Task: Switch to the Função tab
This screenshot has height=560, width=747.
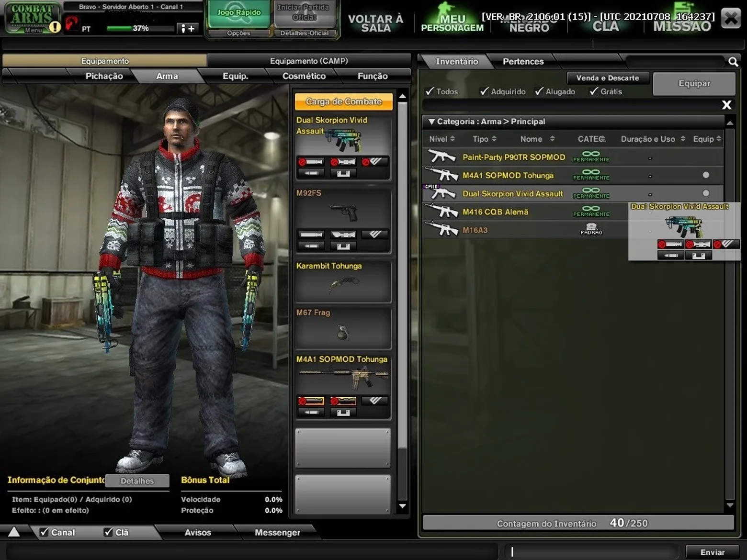Action: point(373,76)
